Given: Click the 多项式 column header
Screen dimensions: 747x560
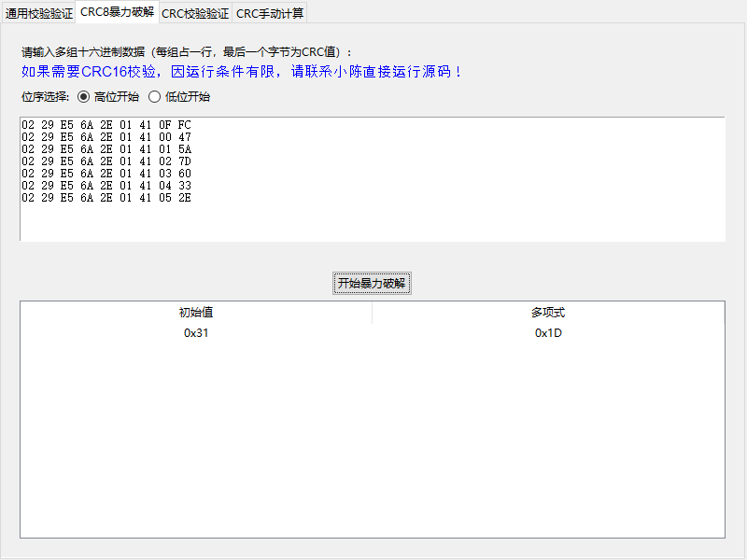Looking at the screenshot, I should [548, 313].
